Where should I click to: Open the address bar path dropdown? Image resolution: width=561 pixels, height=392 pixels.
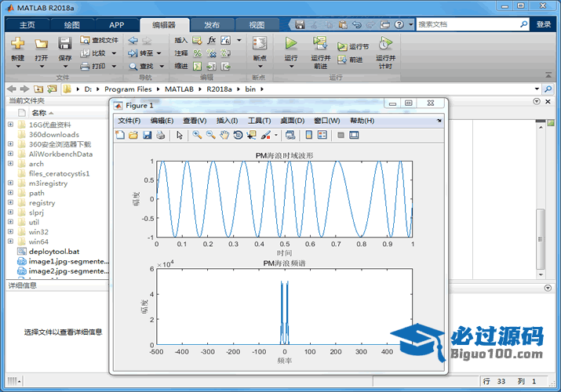click(x=537, y=89)
